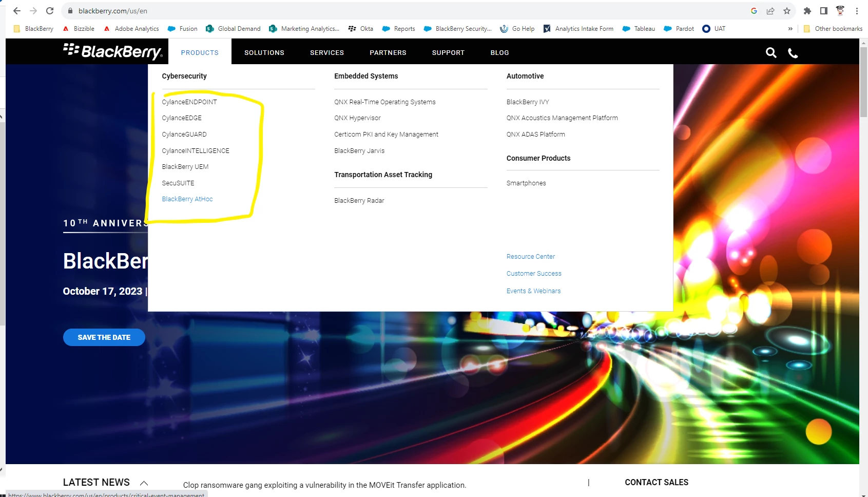Open Customer Success link
The height and width of the screenshot is (497, 868).
534,274
